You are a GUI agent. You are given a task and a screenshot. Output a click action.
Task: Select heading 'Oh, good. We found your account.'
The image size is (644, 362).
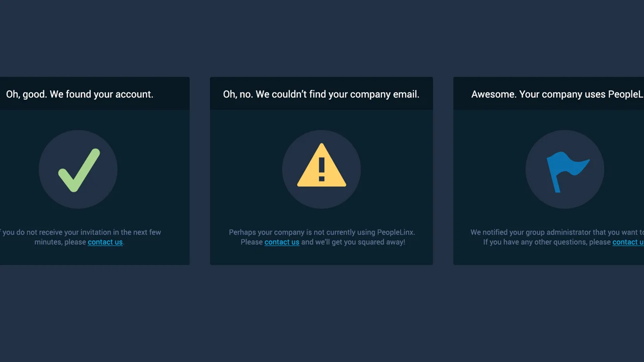click(79, 94)
